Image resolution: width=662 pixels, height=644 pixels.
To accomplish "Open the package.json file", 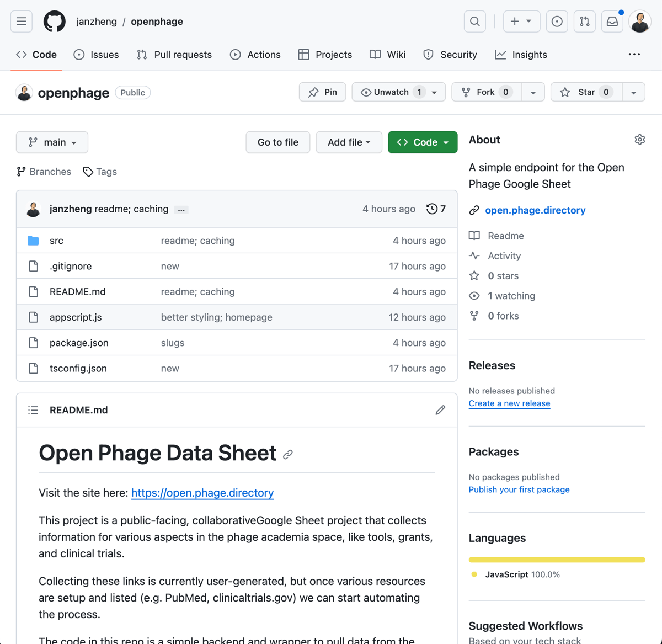I will pyautogui.click(x=79, y=343).
